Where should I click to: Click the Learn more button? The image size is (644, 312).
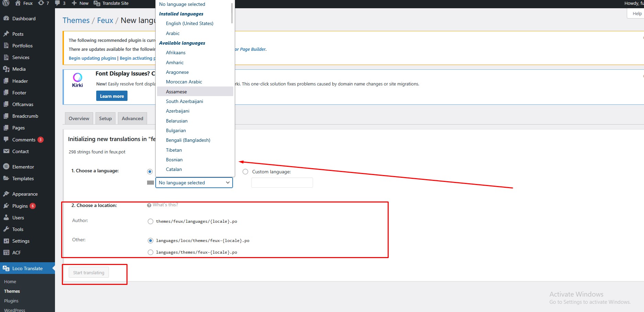pos(112,96)
